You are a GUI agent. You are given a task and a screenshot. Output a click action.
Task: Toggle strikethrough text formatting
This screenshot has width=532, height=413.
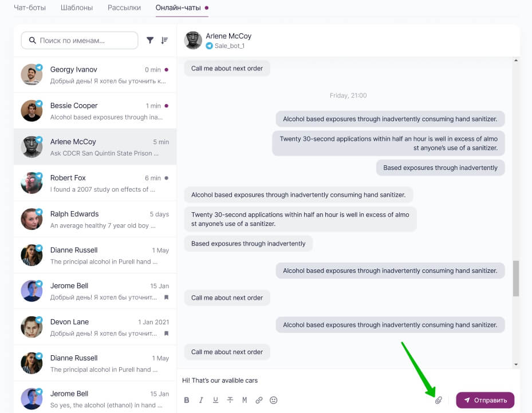[x=230, y=400]
